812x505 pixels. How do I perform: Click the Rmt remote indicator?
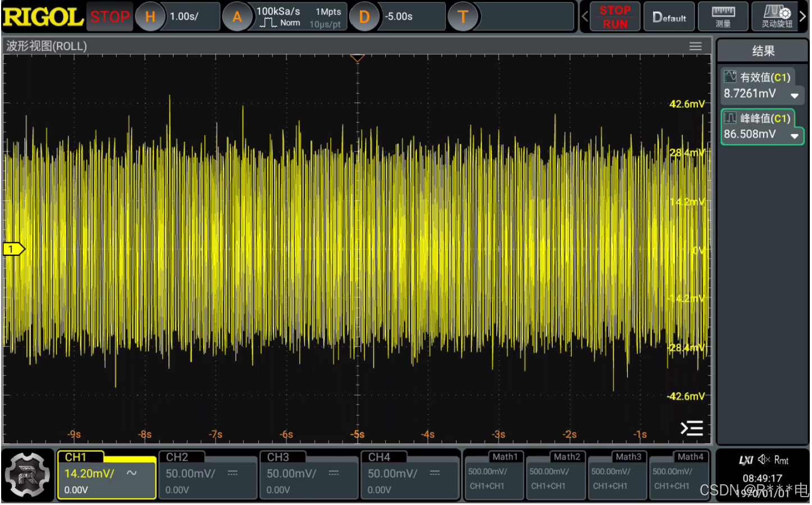pos(781,460)
